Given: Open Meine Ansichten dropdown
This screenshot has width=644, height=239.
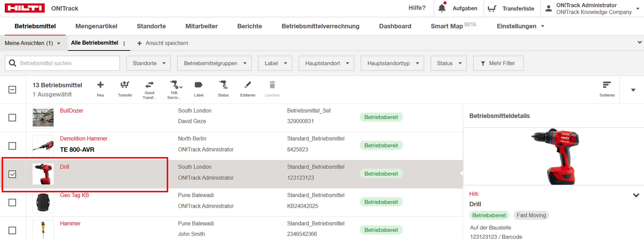Looking at the screenshot, I should pos(32,43).
